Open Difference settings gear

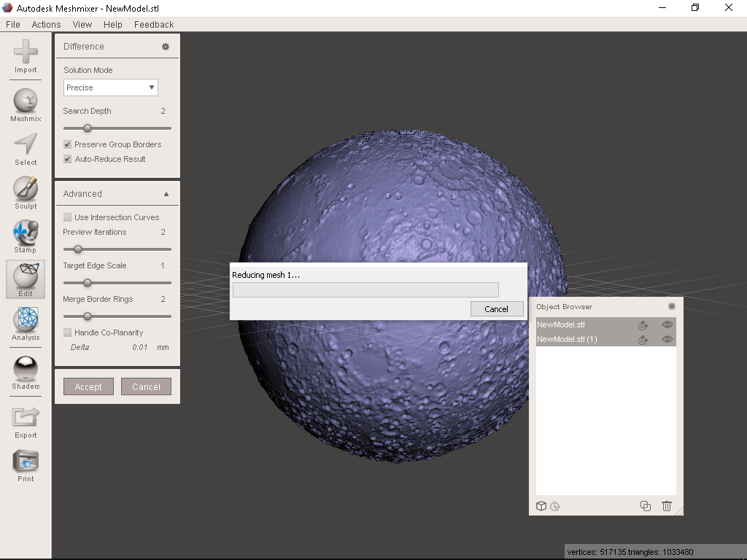point(166,47)
